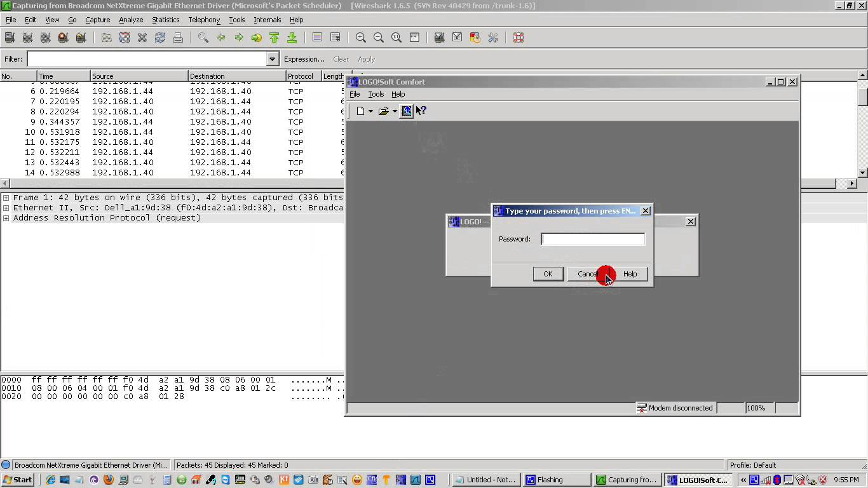Sort packet list by Protocol column header
The width and height of the screenshot is (868, 488).
pos(304,76)
